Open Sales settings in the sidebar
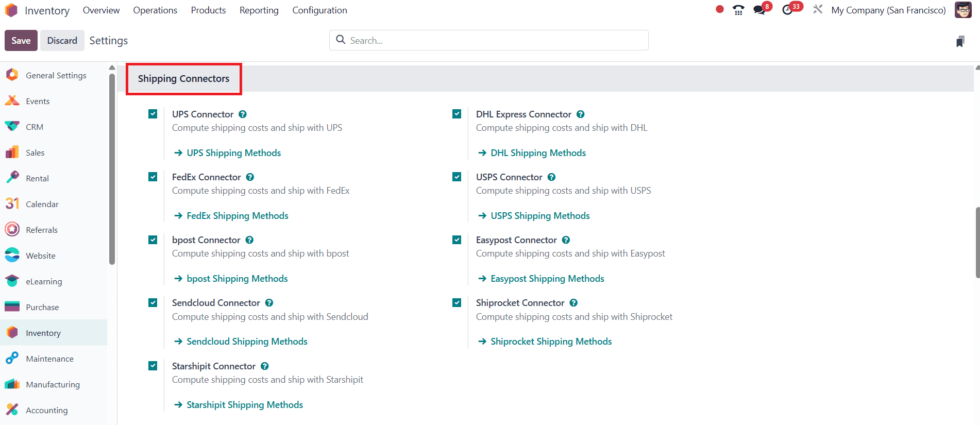 point(54,152)
